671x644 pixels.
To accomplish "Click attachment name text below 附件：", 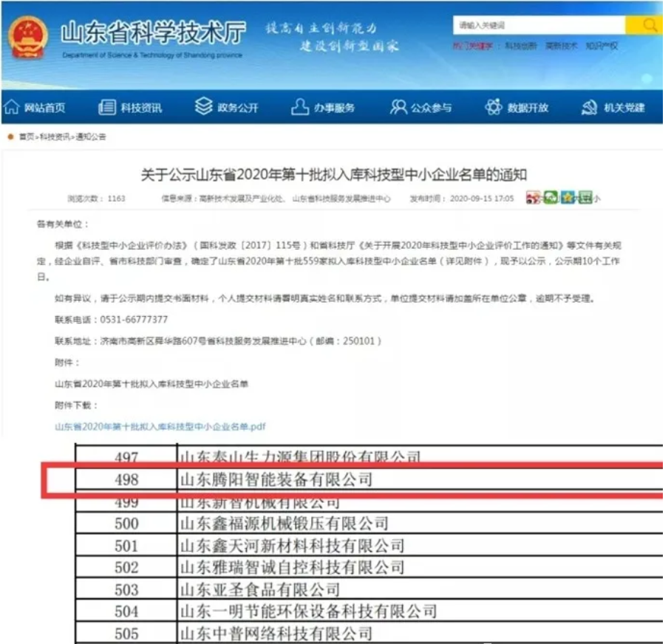I will 151,383.
